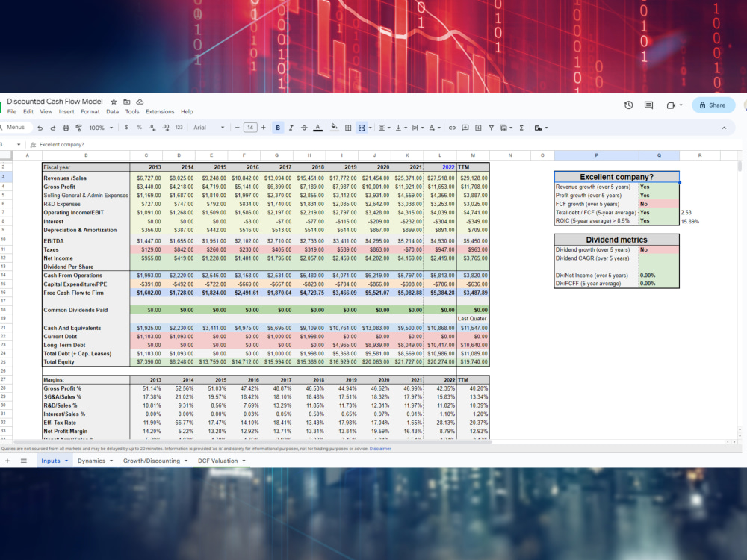The height and width of the screenshot is (560, 747).
Task: Open the fill color picker
Action: 335,128
